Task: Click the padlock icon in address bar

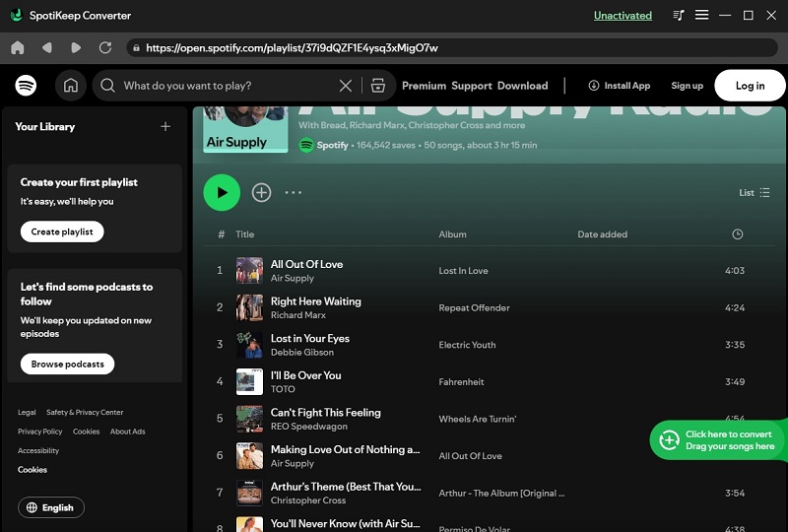Action: click(x=136, y=47)
